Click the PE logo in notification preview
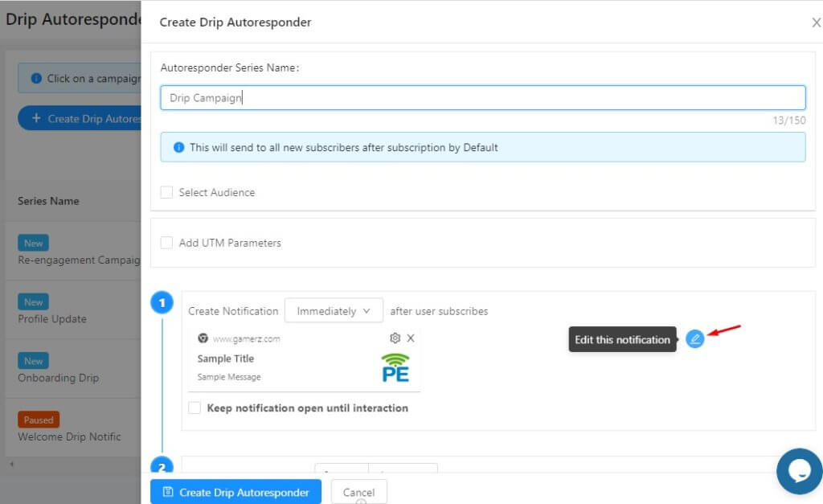Image resolution: width=823 pixels, height=504 pixels. (395, 367)
